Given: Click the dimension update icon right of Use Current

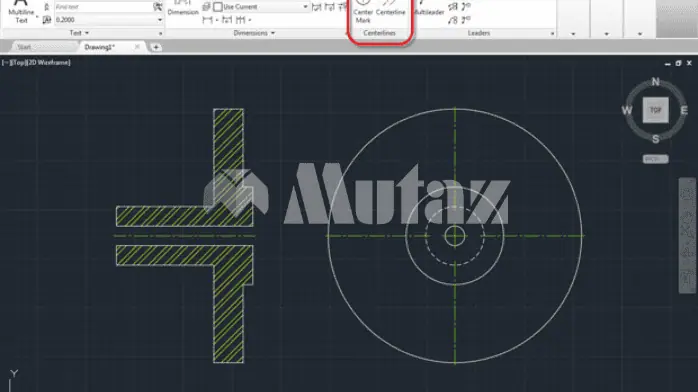Looking at the screenshot, I should (x=316, y=7).
